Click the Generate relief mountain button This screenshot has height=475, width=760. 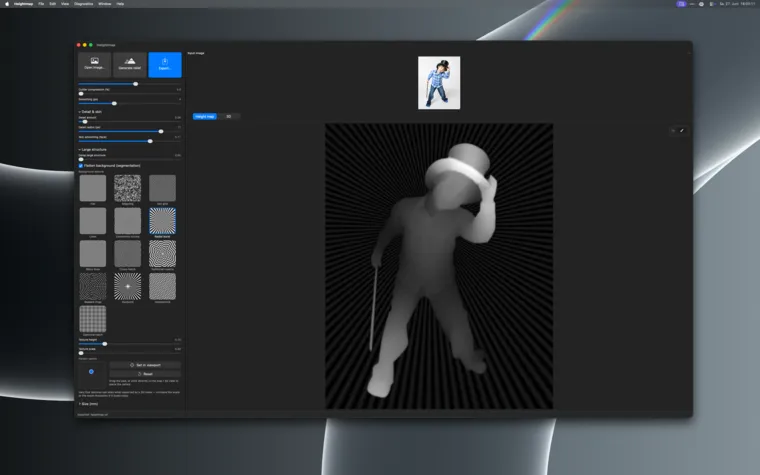tap(129, 64)
